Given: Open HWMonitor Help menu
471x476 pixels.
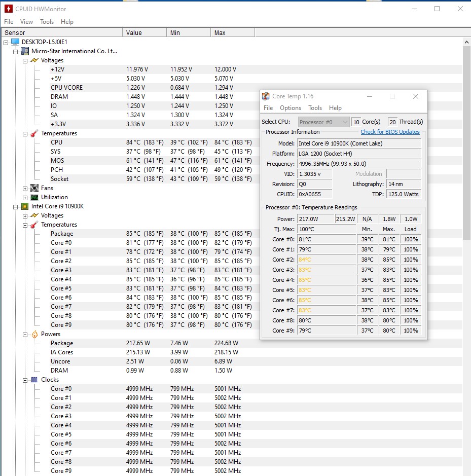Looking at the screenshot, I should (67, 22).
